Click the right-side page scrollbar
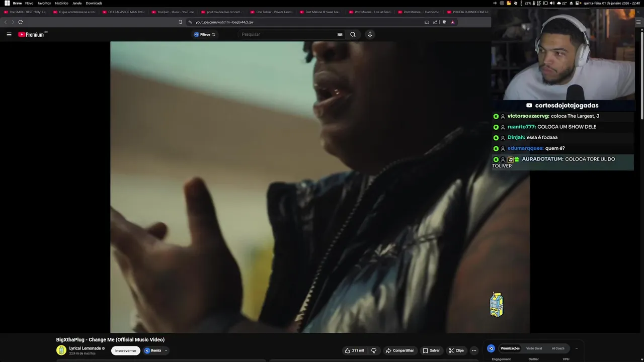This screenshot has height=362, width=644. 642,75
